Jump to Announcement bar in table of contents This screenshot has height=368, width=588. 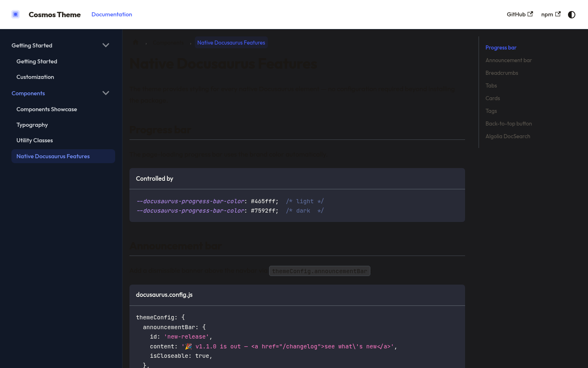point(508,60)
